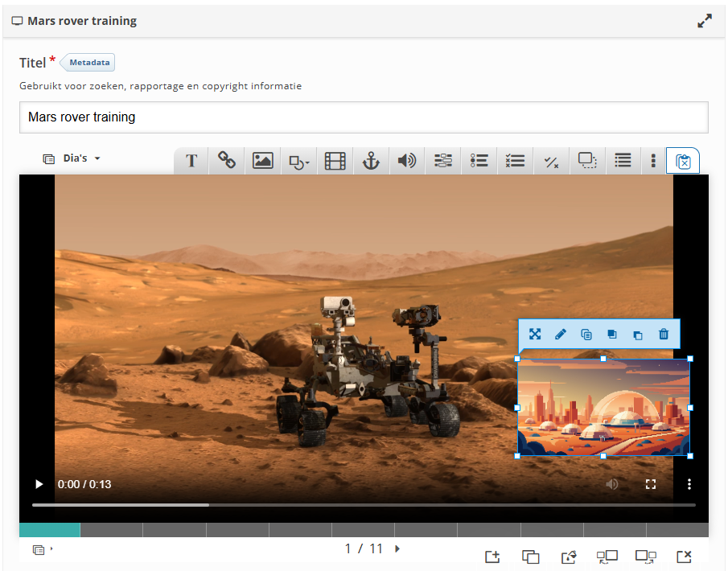This screenshot has width=728, height=571.
Task: Delete selected image with trash icon
Action: coord(664,335)
